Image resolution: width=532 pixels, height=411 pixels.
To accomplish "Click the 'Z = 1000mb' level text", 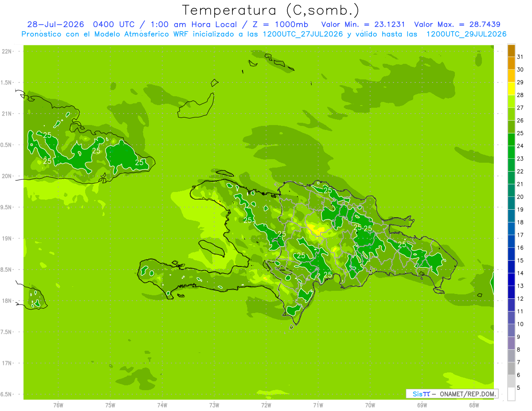I will (280, 24).
